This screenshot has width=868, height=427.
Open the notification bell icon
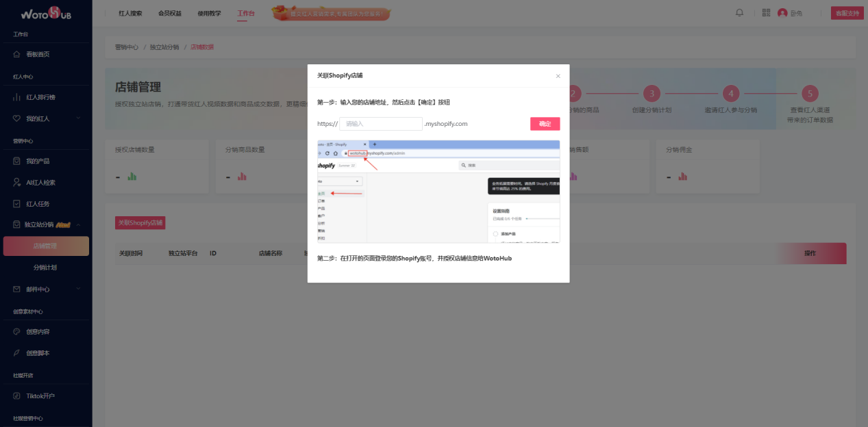739,13
